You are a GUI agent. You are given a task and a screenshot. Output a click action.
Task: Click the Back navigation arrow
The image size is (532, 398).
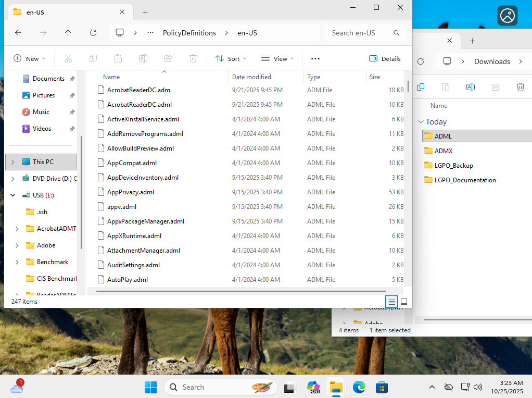[18, 33]
